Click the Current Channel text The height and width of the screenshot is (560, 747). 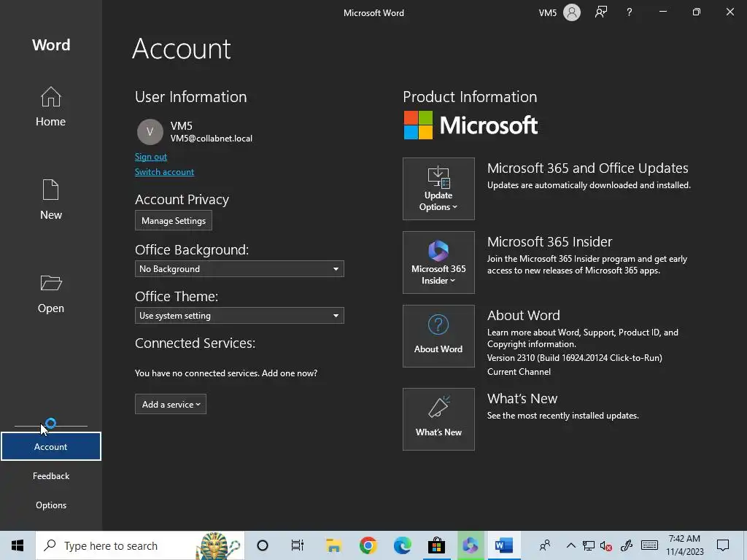[519, 371]
